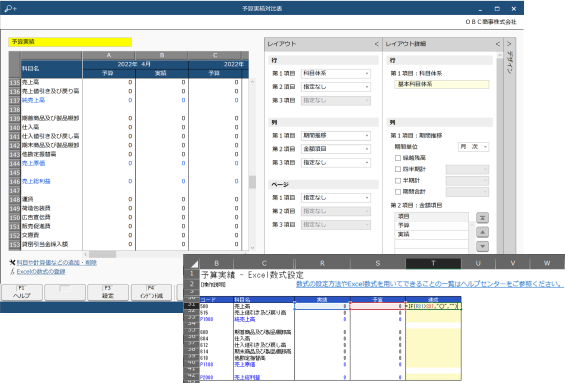Open the 科目や計算欄などの追加・削除 link
The width and height of the screenshot is (565, 383).
click(x=57, y=263)
